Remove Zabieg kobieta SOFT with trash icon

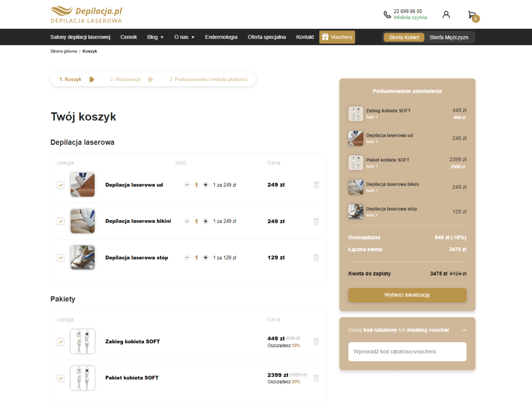316,342
